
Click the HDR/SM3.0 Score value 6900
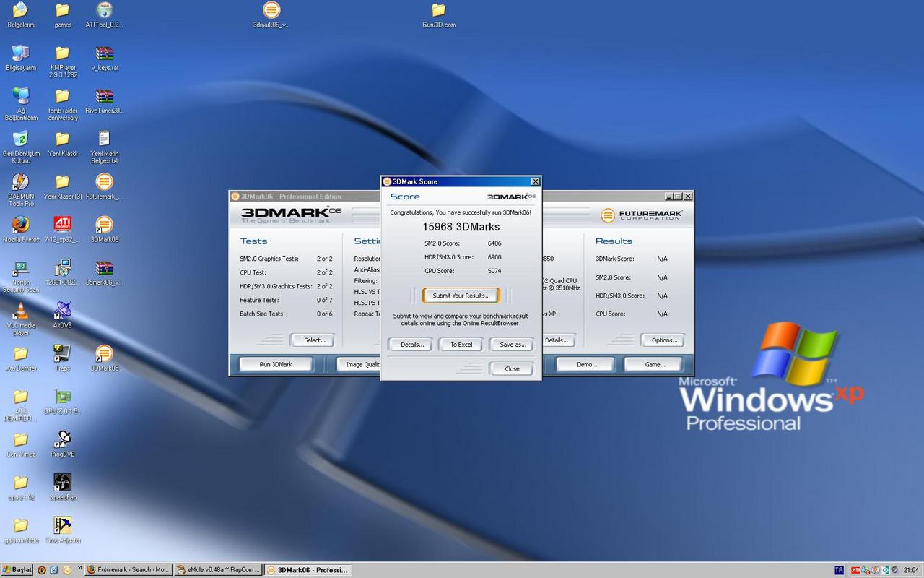pos(494,257)
